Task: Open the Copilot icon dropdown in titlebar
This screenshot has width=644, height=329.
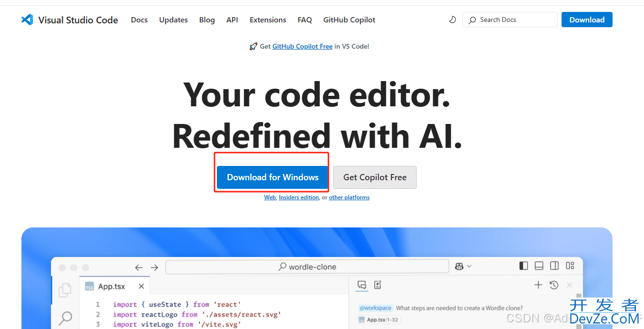Action: click(463, 266)
